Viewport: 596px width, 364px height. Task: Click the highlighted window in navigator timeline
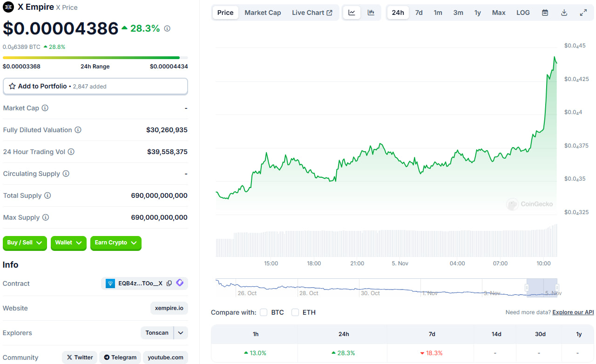(542, 288)
